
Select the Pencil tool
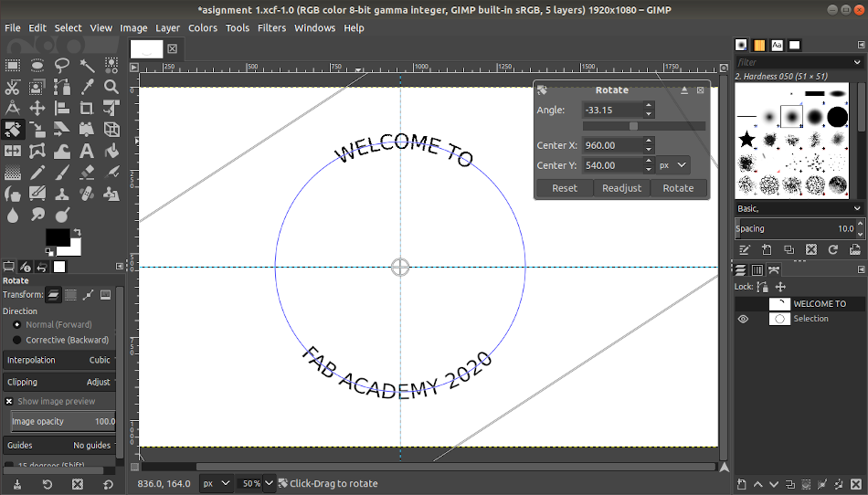pos(37,173)
